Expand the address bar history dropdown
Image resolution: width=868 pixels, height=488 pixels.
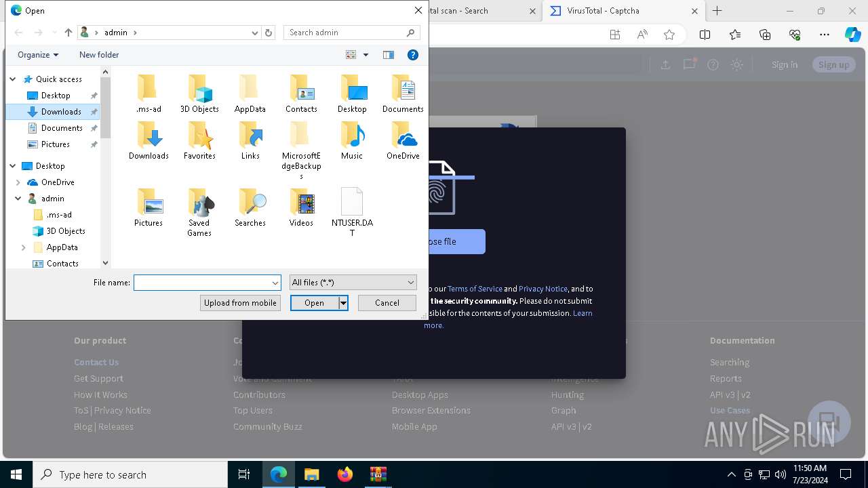click(x=255, y=33)
